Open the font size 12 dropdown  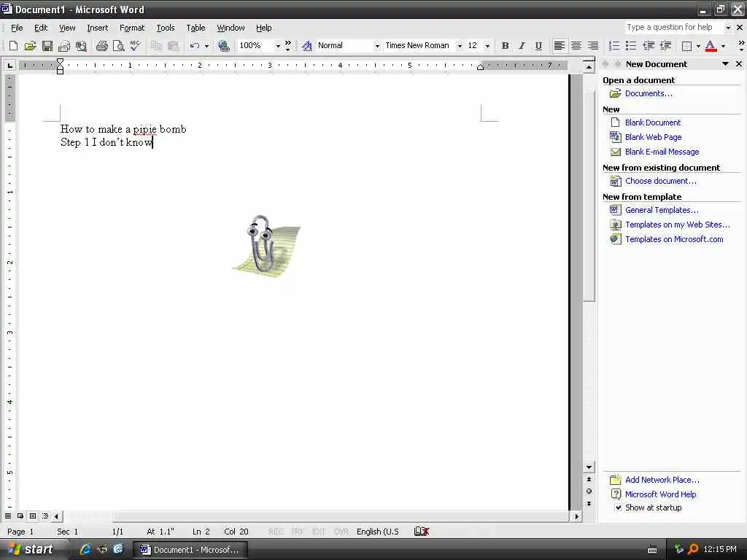point(487,46)
